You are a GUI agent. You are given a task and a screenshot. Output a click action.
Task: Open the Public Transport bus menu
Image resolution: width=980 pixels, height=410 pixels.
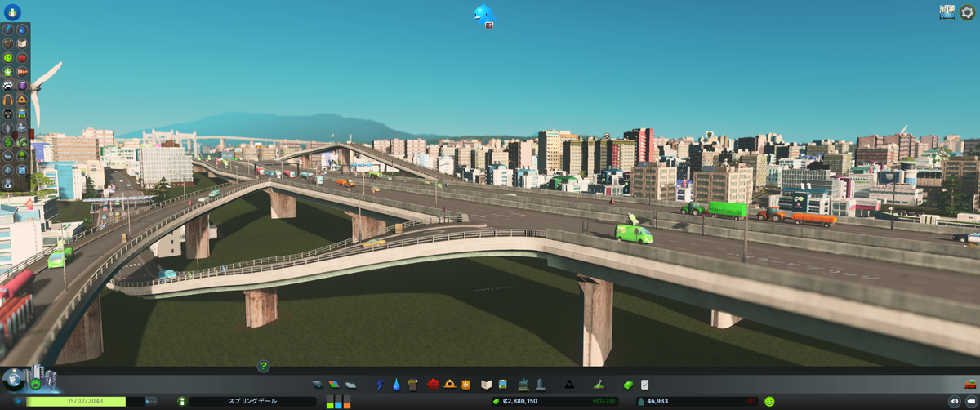pos(503,385)
